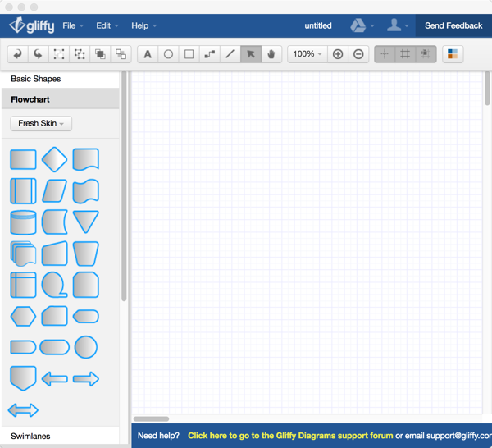Click the untitled document name
Image resolution: width=492 pixels, height=448 pixels.
(318, 25)
